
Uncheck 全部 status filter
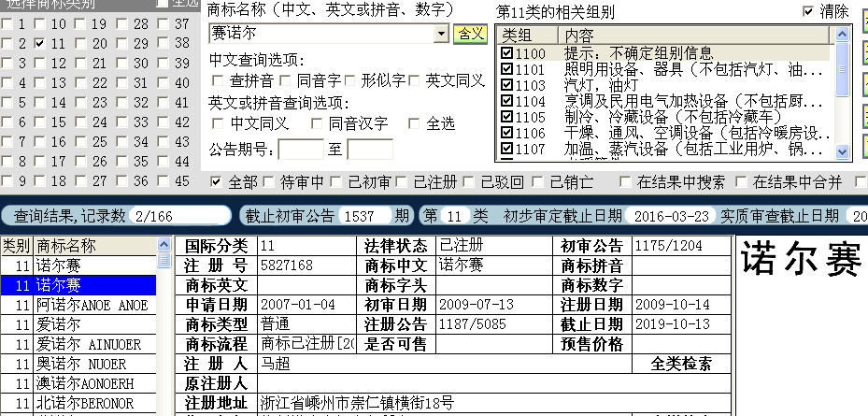click(x=217, y=182)
